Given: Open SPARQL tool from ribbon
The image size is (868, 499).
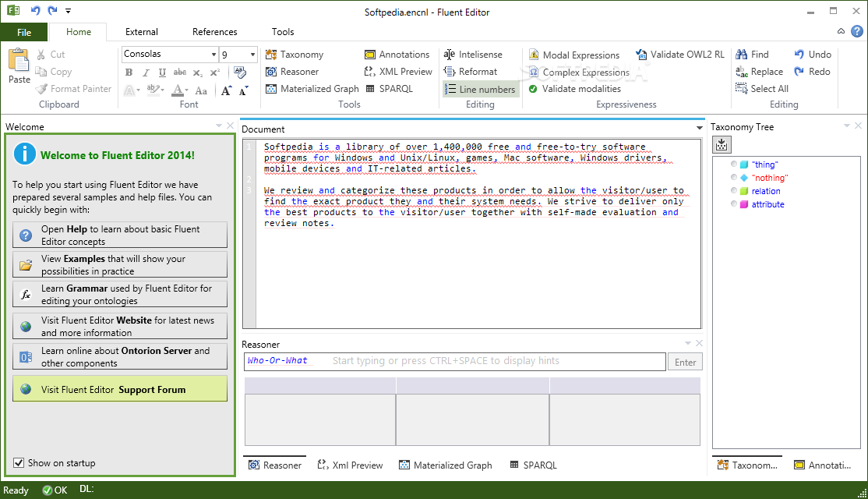Looking at the screenshot, I should pyautogui.click(x=389, y=89).
